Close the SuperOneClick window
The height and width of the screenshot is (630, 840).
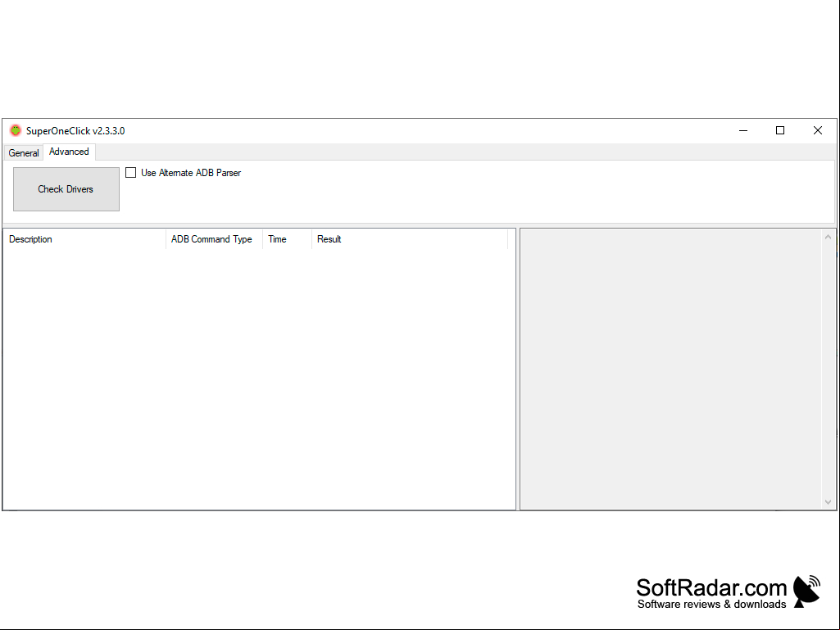click(x=818, y=131)
